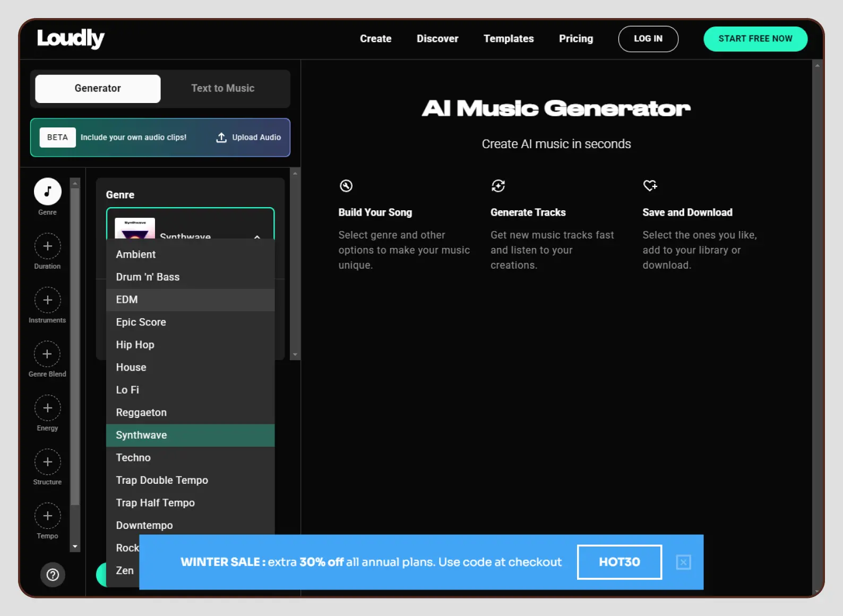Choose Trap Half Tempo genre
843x616 pixels.
coord(190,503)
